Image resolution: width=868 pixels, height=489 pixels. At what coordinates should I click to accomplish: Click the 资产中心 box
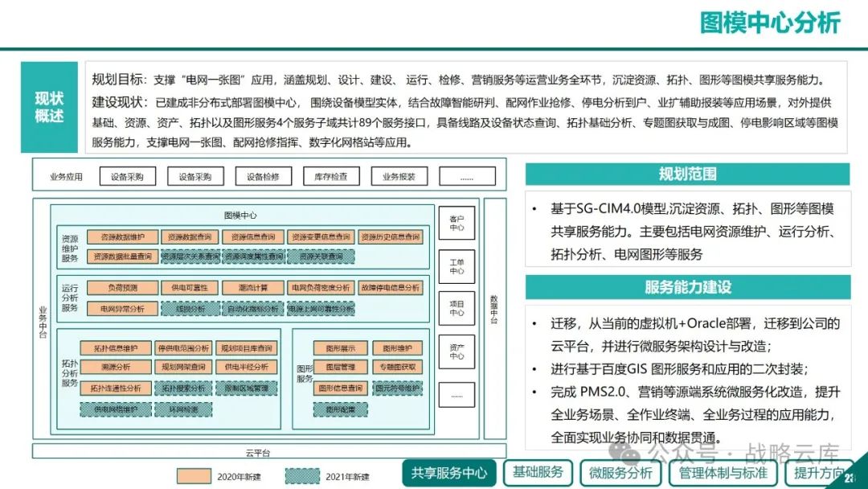click(x=457, y=351)
